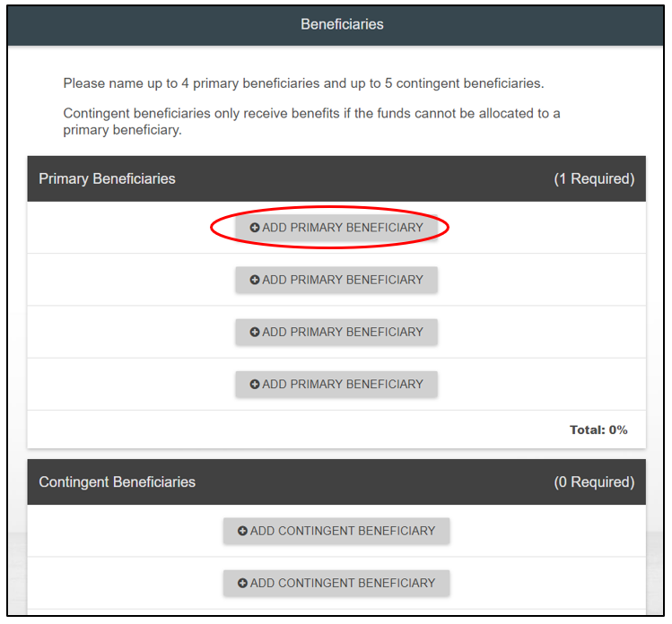Click the Total: 0% text

pyautogui.click(x=598, y=429)
